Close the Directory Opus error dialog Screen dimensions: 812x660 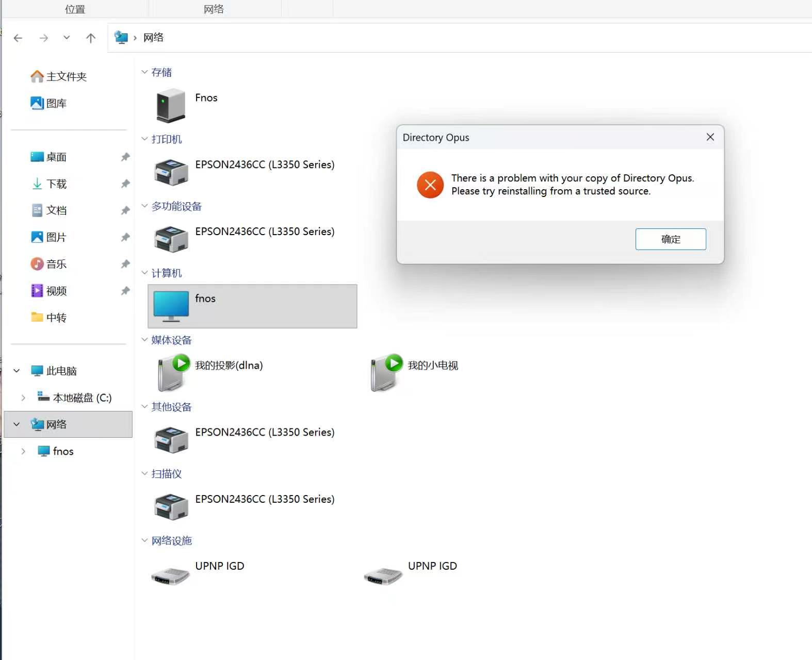[x=710, y=137]
